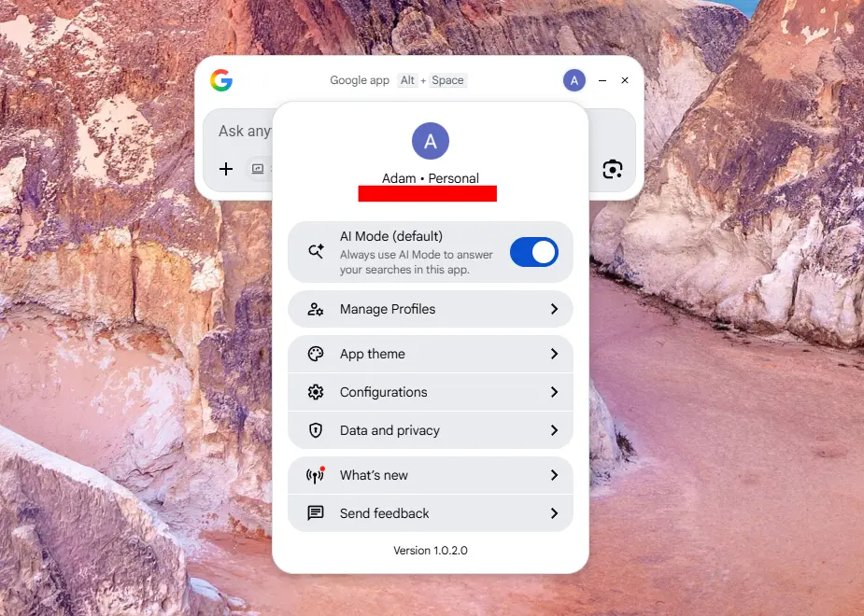The width and height of the screenshot is (864, 616).
Task: Click the What's new broadcast icon
Action: click(x=316, y=476)
